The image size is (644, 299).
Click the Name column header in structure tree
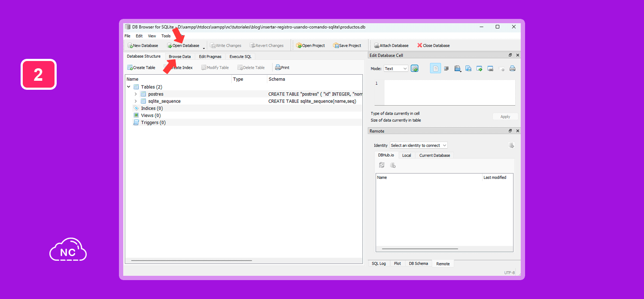(x=178, y=79)
